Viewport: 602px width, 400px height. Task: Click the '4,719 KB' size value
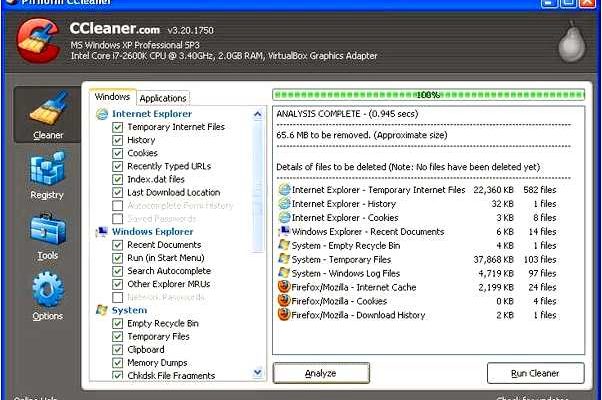tap(496, 273)
